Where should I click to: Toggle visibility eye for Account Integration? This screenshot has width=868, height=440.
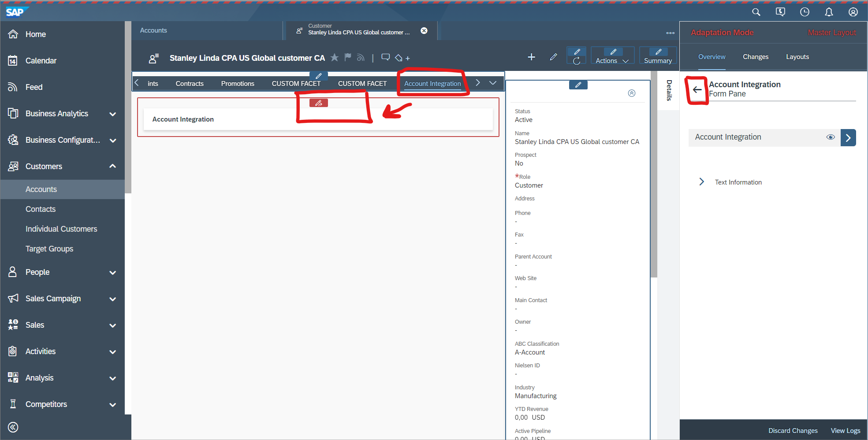[830, 137]
